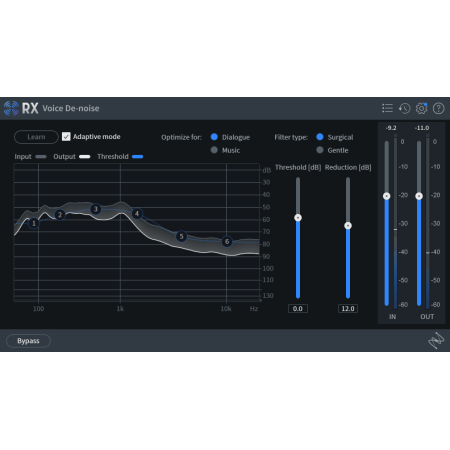Select Dialogue optimize option
450x450 pixels.
(x=214, y=137)
